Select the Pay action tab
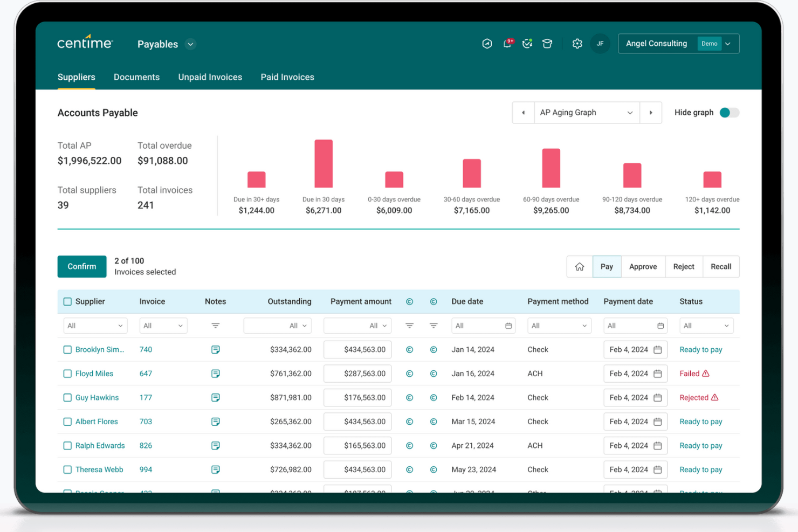798x532 pixels. 607,267
